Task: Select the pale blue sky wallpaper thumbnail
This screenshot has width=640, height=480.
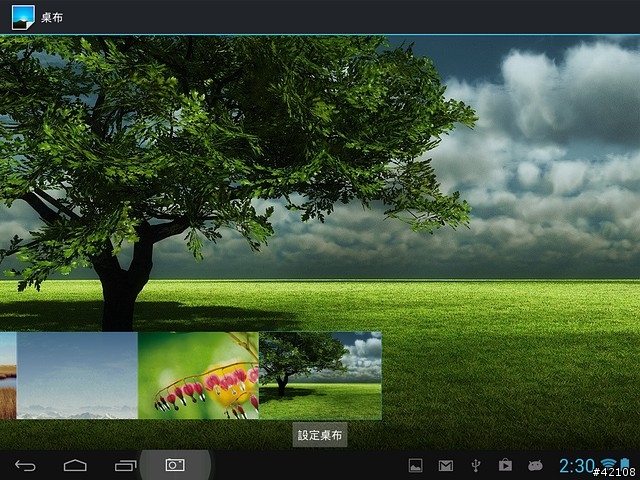Action: click(77, 376)
